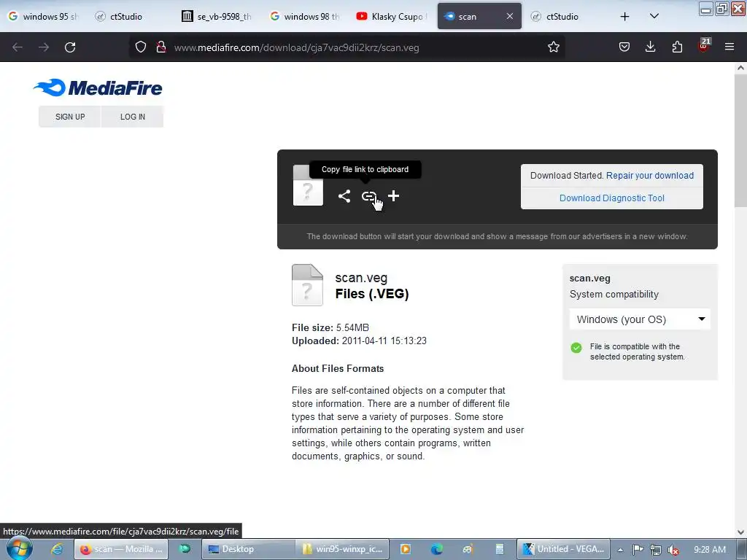
Task: Click the MediaFire logo
Action: [x=98, y=87]
